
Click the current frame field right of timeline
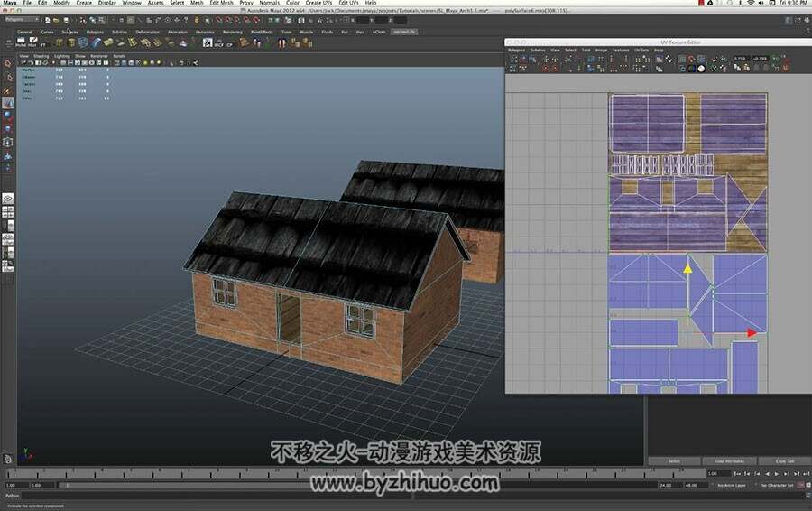718,474
